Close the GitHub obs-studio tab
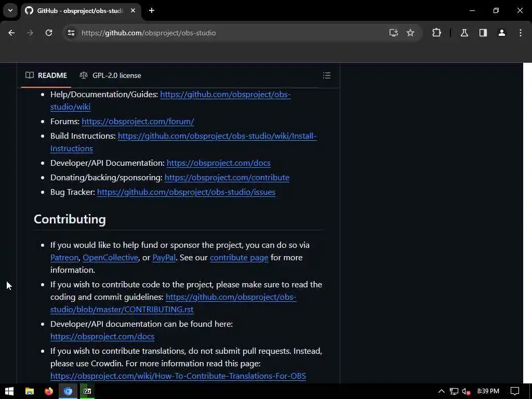The height and width of the screenshot is (399, 532). (x=133, y=10)
